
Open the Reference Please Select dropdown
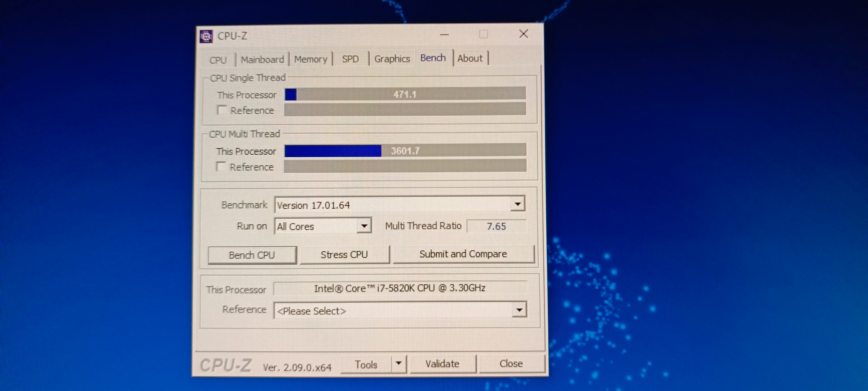coord(400,310)
